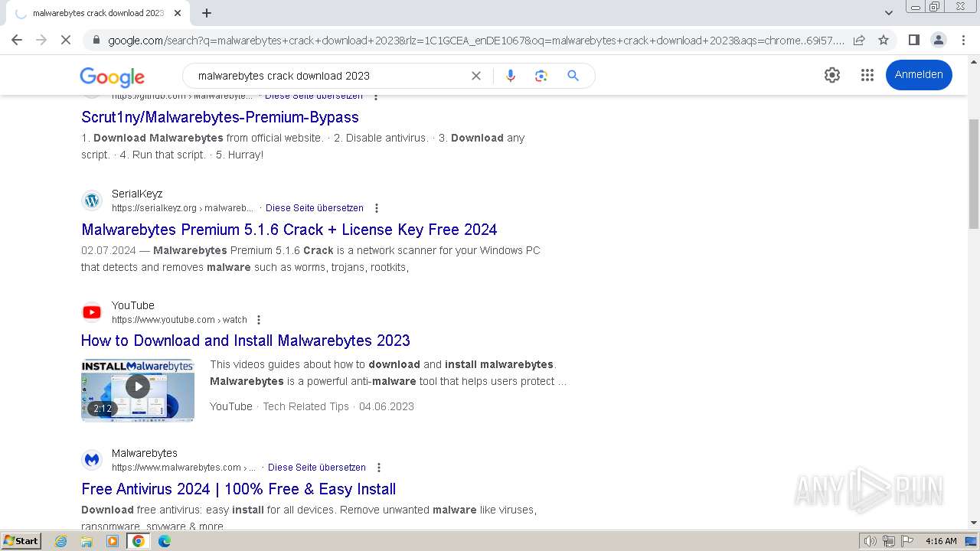Click the Anmelden sign-in button
Image resolution: width=980 pixels, height=551 pixels.
919,75
